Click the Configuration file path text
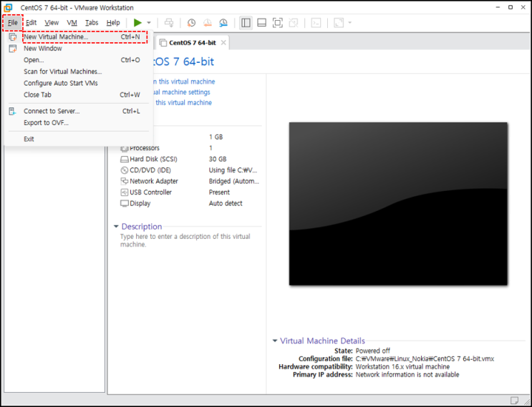 coord(425,359)
